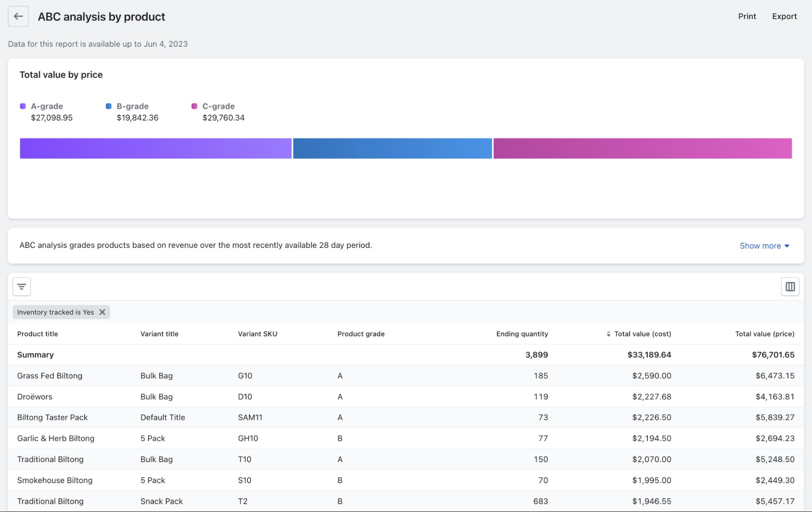Click the Export button
The image size is (812, 512).
pos(784,16)
